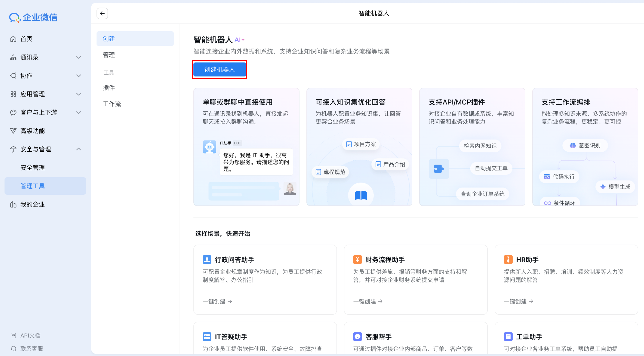This screenshot has width=644, height=356.
Task: Open 高级功能 menu item
Action: (x=45, y=131)
